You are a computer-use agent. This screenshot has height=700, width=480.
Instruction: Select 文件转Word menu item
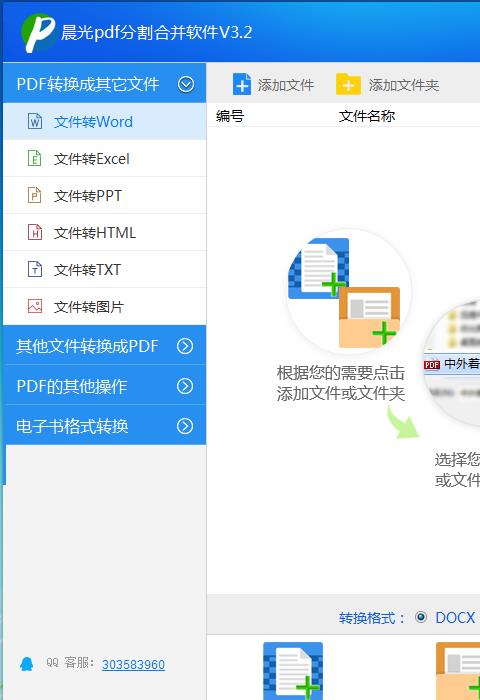104,121
